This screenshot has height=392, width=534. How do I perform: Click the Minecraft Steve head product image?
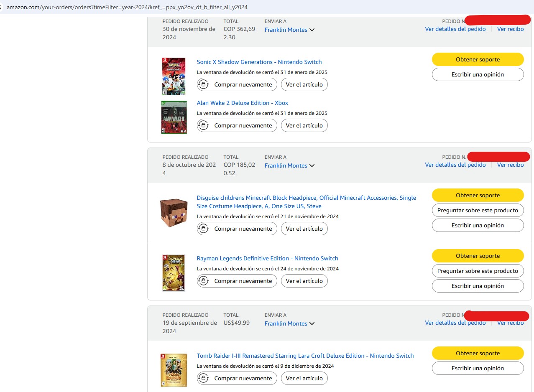pyautogui.click(x=174, y=213)
